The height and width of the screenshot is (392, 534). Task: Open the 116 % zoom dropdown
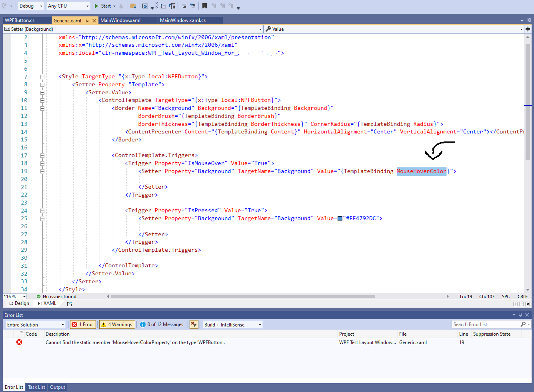15,296
